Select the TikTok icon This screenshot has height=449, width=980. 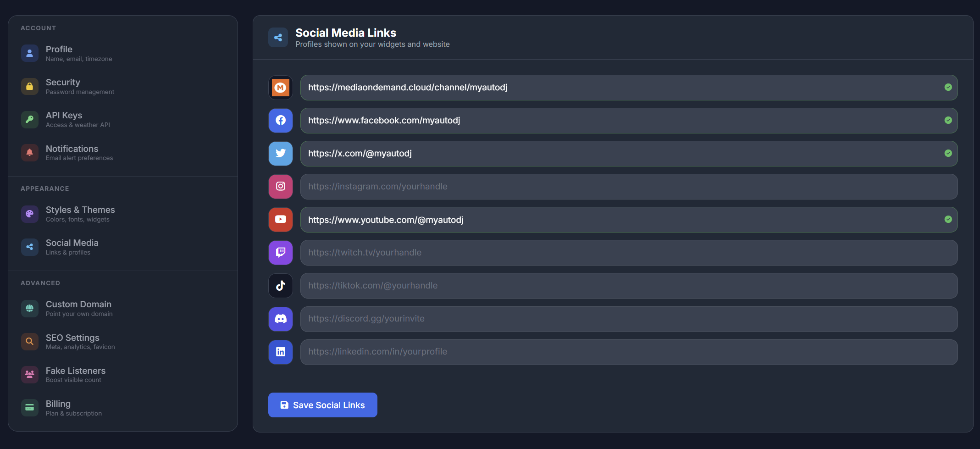[x=280, y=285]
